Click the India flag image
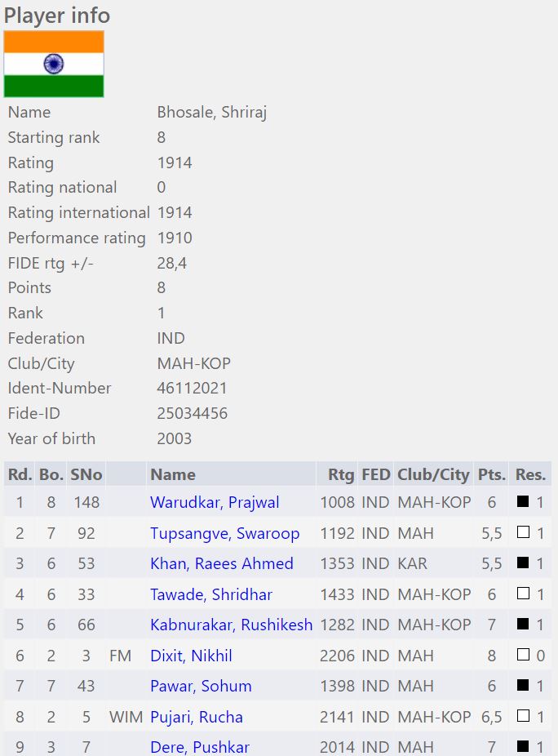 (54, 64)
